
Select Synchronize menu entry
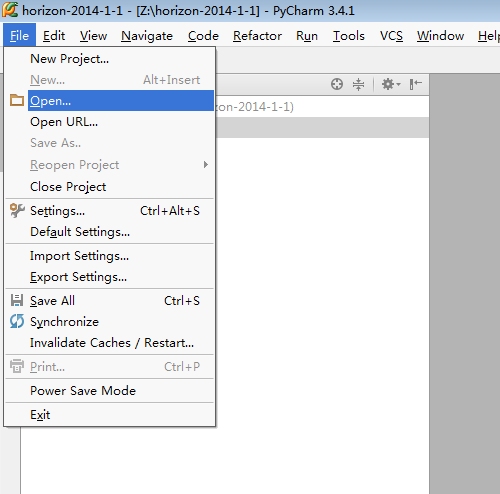pos(109,322)
